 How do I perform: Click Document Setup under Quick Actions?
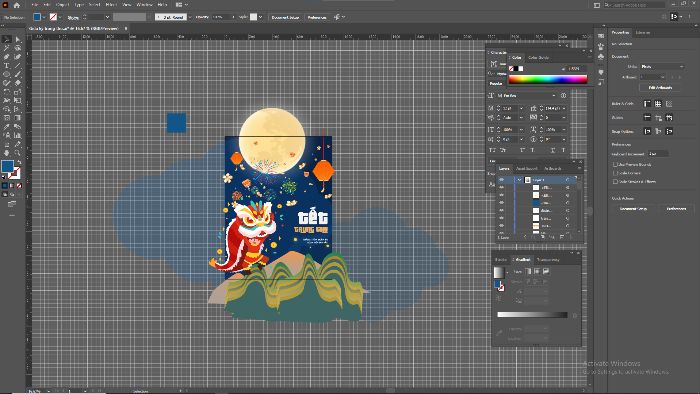[x=633, y=209]
